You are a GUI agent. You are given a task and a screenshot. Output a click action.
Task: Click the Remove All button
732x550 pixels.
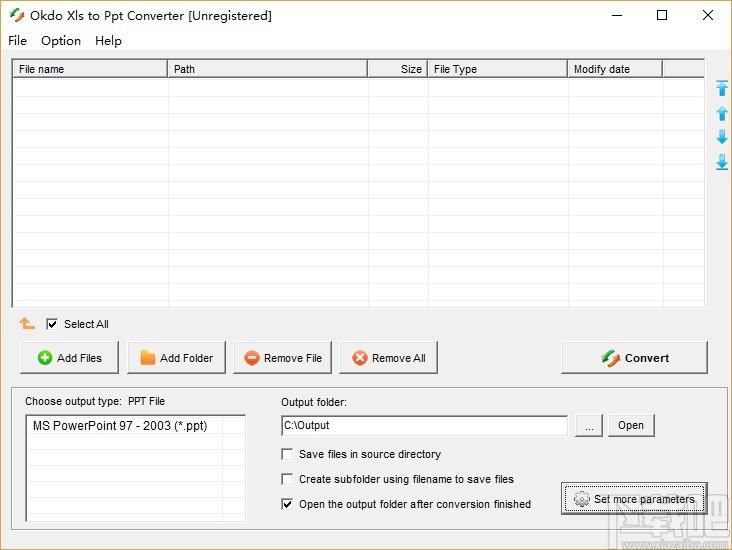[388, 358]
